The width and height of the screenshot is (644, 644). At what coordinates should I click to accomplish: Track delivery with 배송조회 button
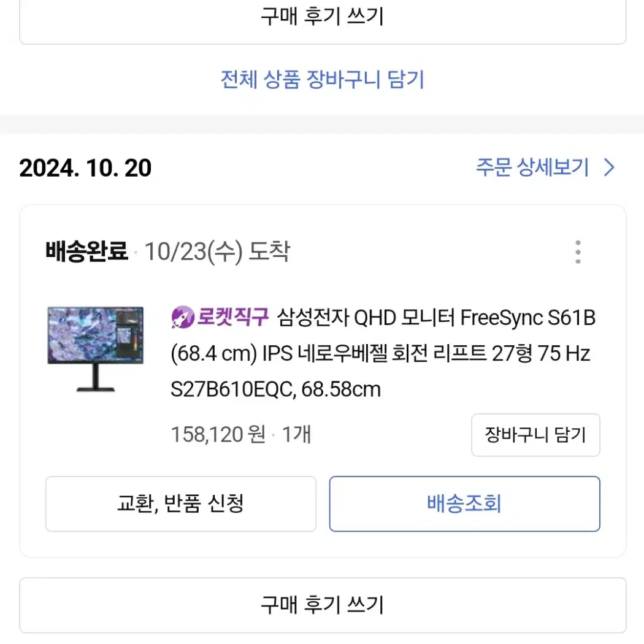(464, 504)
